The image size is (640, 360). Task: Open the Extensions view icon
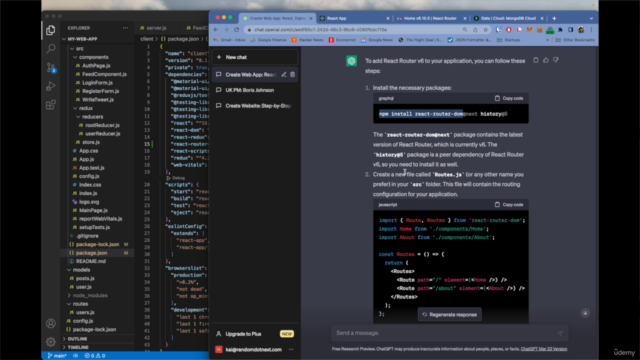click(x=51, y=105)
